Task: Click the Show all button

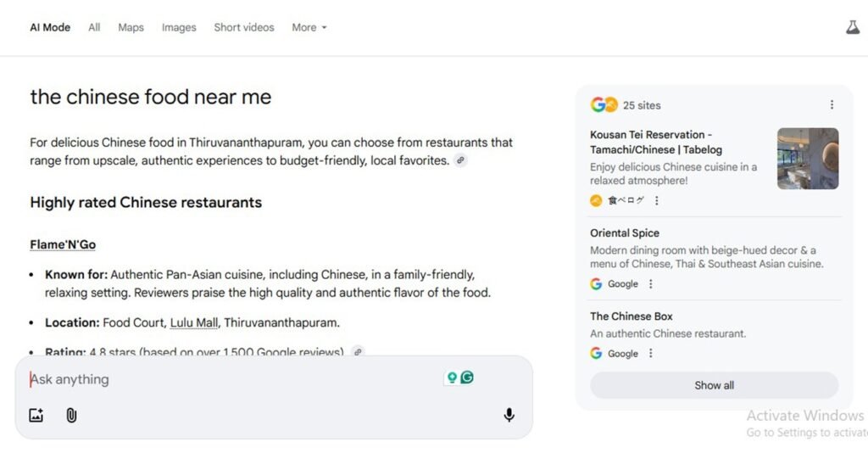Action: [714, 385]
